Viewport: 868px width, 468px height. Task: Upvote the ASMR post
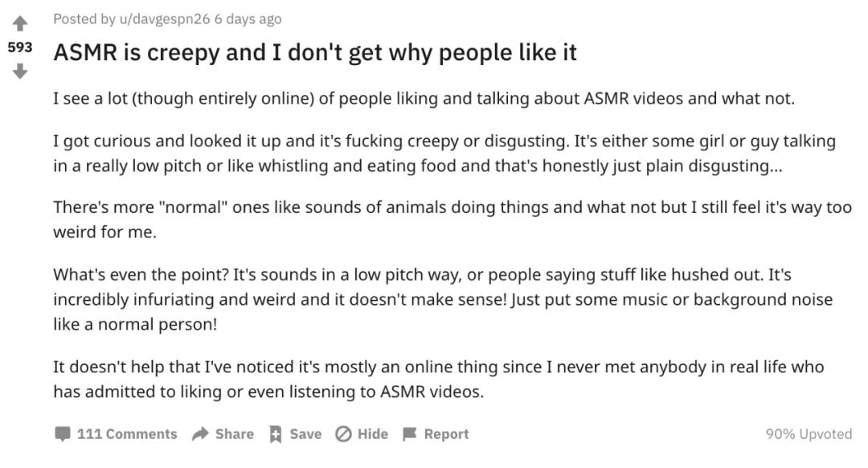[x=20, y=23]
